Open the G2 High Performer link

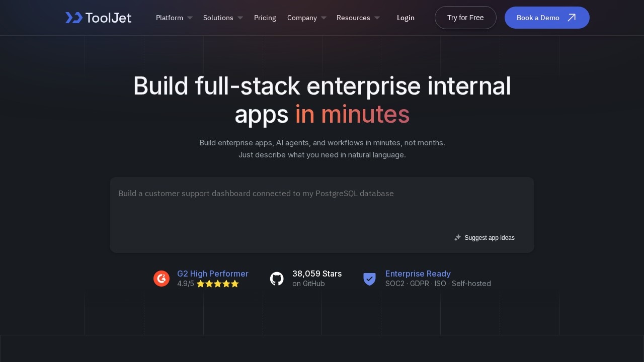213,274
